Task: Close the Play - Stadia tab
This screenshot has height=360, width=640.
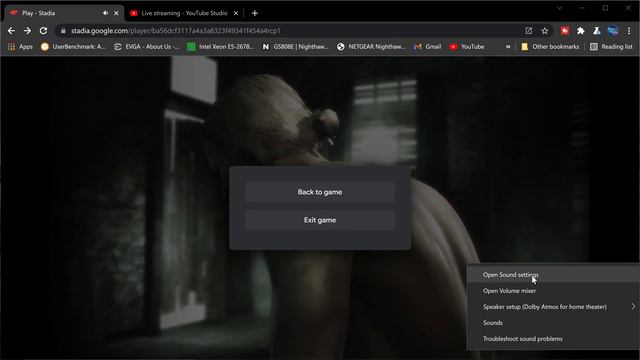Action: click(116, 13)
